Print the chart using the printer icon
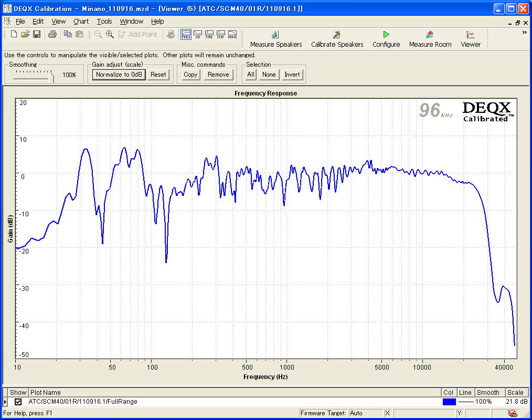 coord(52,34)
